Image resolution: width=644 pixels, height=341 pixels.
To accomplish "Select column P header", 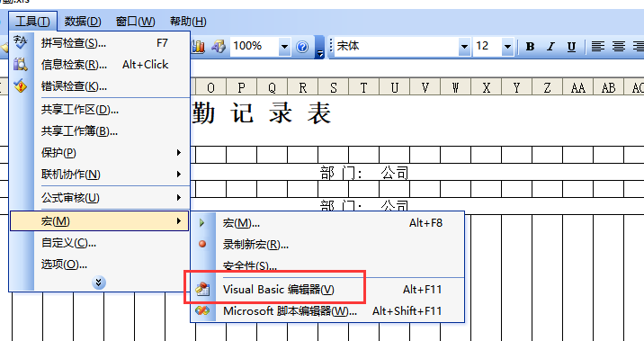I will 241,87.
